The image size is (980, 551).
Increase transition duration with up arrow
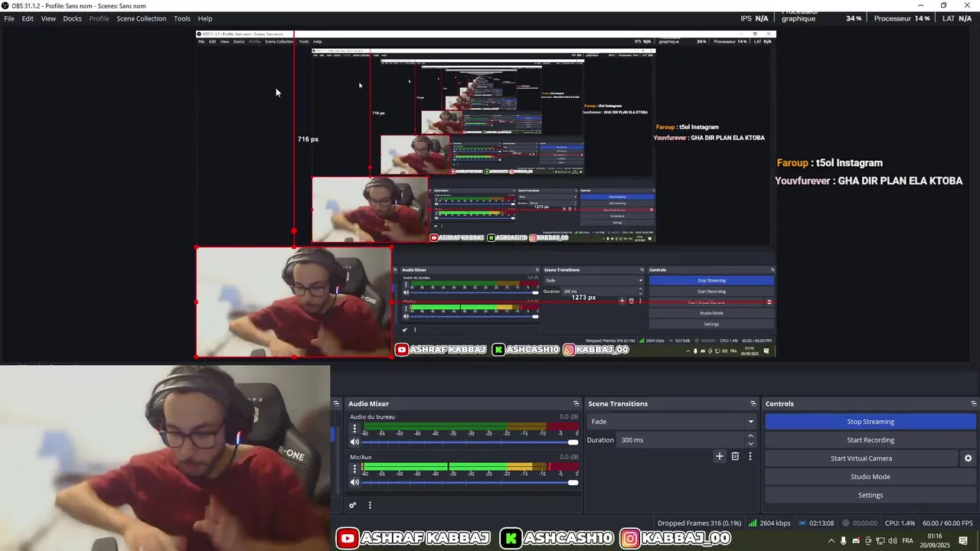(750, 436)
